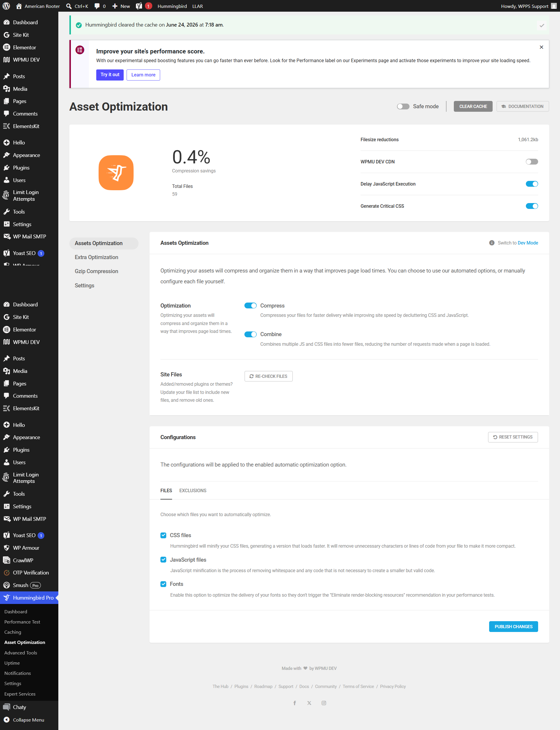Select Assets Optimization section nav
The image size is (560, 730).
pyautogui.click(x=104, y=243)
